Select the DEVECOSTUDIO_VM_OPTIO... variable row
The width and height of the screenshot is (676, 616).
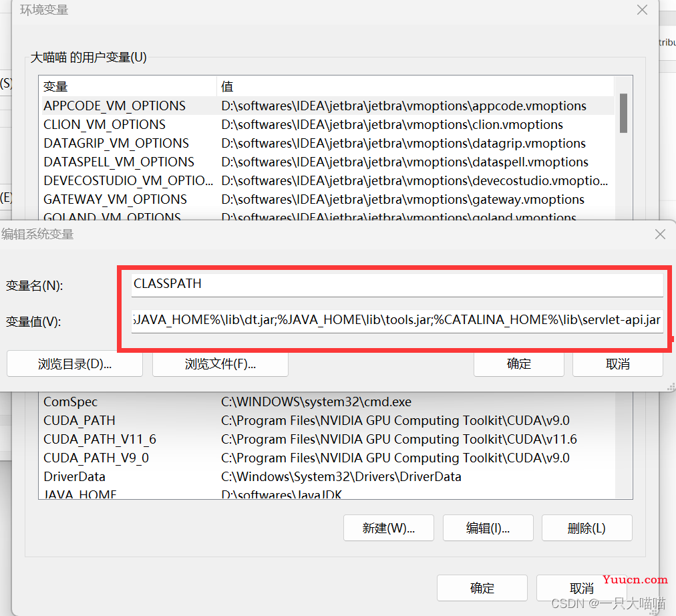tap(327, 180)
